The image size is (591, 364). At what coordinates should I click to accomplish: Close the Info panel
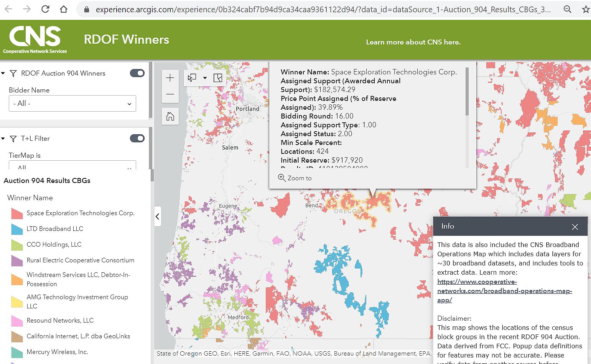point(575,227)
